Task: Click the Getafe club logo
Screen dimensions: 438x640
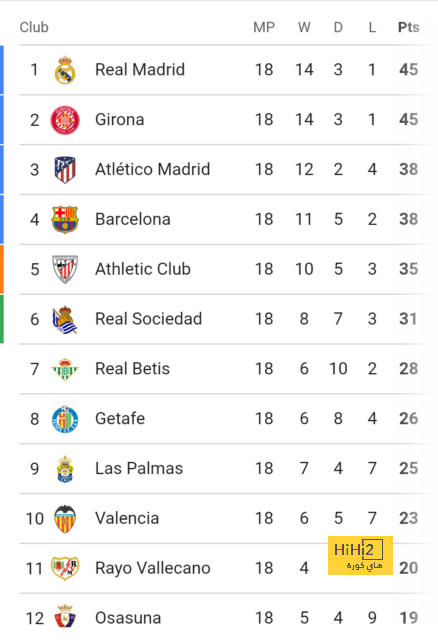Action: point(65,419)
